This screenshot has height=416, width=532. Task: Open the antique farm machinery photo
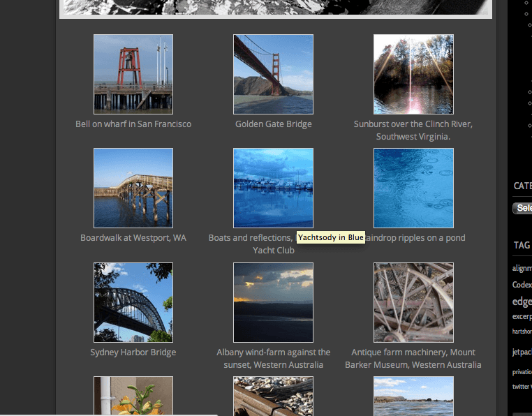tap(413, 302)
